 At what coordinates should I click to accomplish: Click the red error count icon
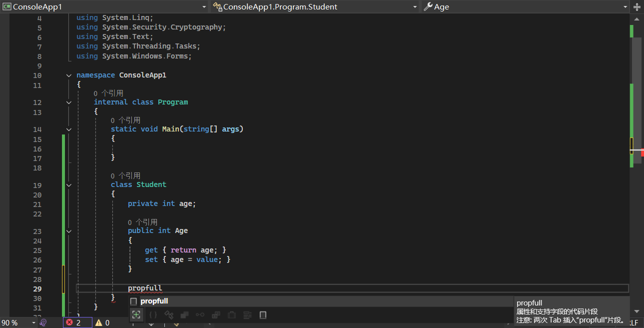pos(69,322)
